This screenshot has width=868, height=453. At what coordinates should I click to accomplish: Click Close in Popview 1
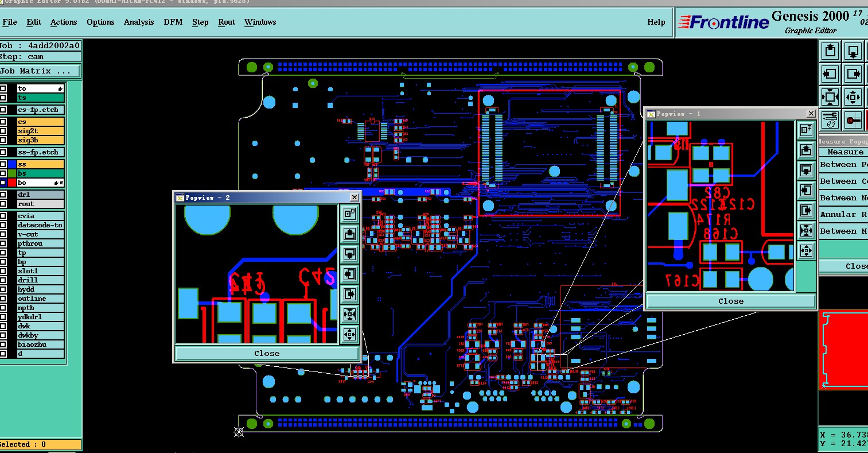(x=731, y=301)
